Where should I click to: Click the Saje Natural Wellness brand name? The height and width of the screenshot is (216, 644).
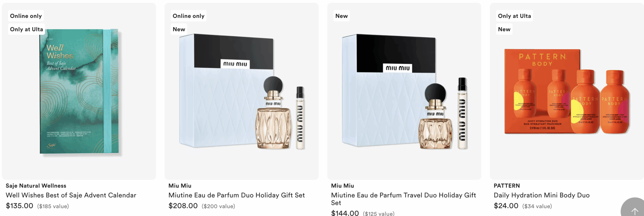[x=36, y=186]
